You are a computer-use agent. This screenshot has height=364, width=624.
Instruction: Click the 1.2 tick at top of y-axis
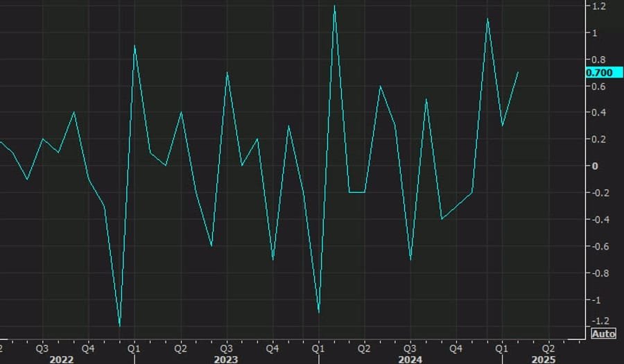596,6
